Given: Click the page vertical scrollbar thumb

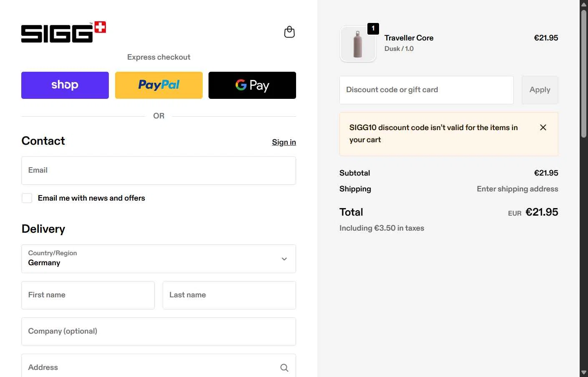Looking at the screenshot, I should 584,73.
